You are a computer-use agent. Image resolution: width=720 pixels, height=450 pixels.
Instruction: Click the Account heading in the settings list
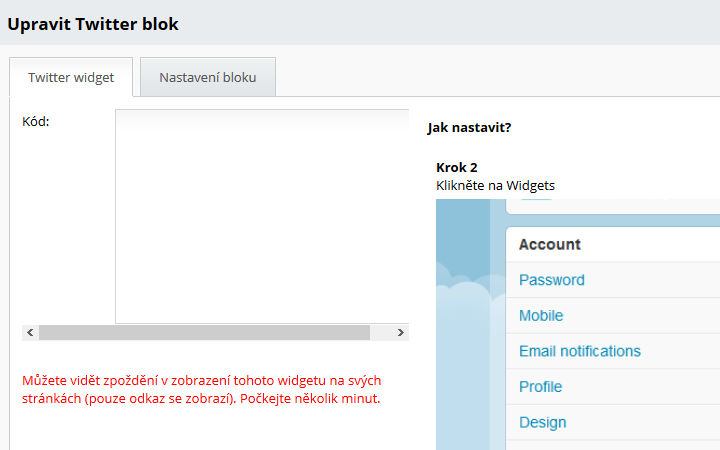point(550,244)
